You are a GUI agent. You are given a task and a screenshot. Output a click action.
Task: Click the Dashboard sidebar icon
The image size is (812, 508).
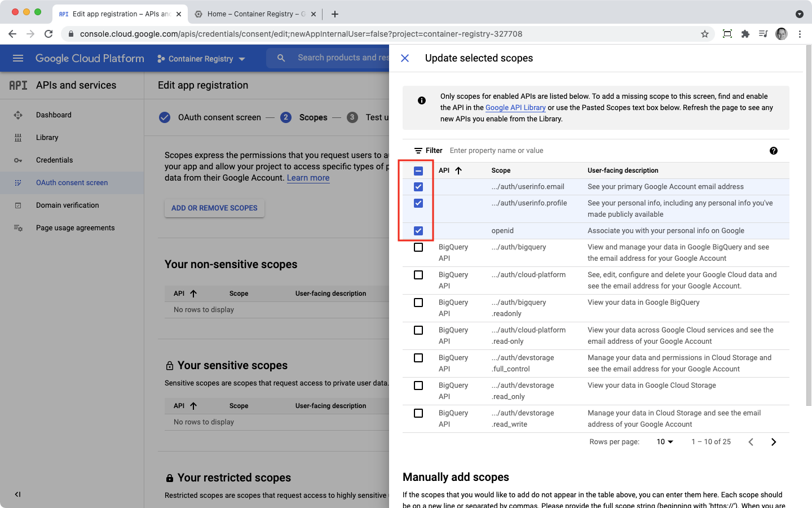(18, 115)
